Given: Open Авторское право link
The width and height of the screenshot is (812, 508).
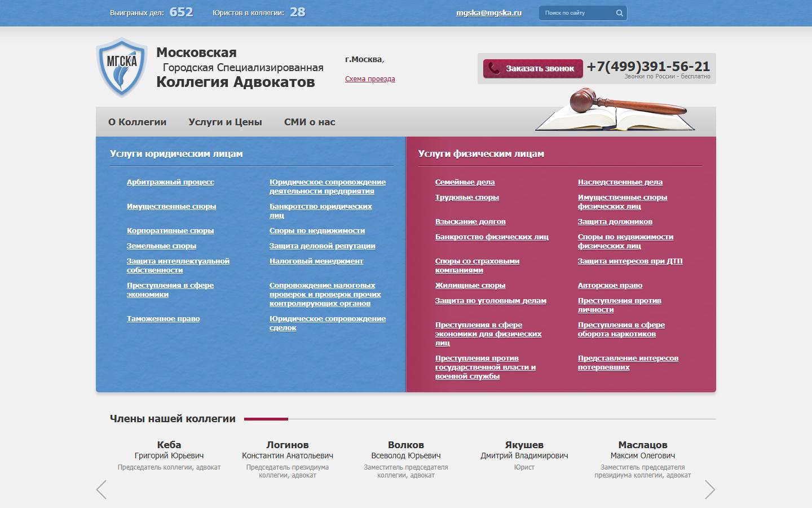Looking at the screenshot, I should click(610, 285).
